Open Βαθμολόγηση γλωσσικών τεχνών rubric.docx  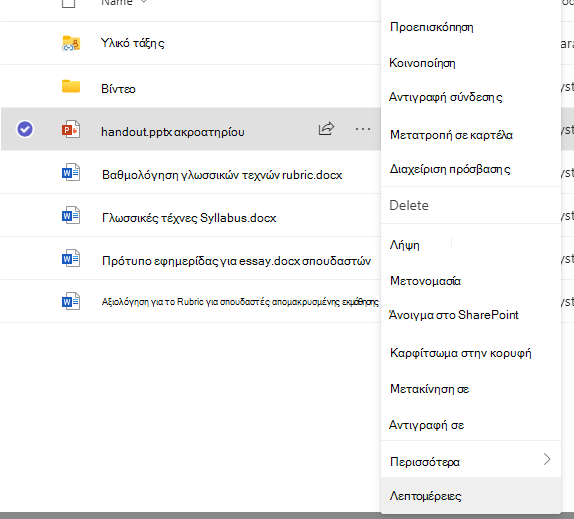222,175
